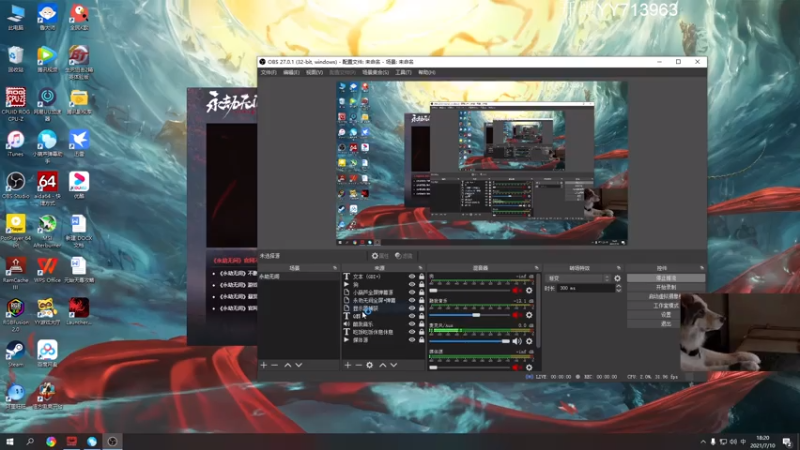This screenshot has width=800, height=450.
Task: Hide the 文本 (GDI+) source with its eye icon
Action: tap(412, 277)
